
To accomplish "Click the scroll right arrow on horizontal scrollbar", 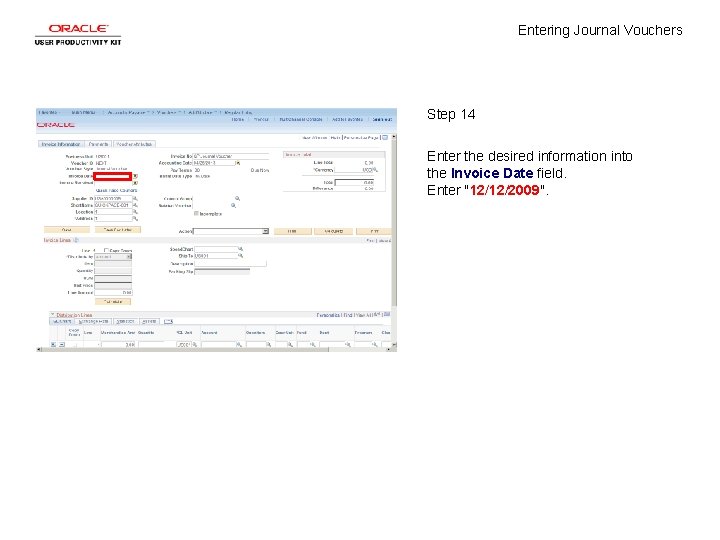I will point(388,349).
